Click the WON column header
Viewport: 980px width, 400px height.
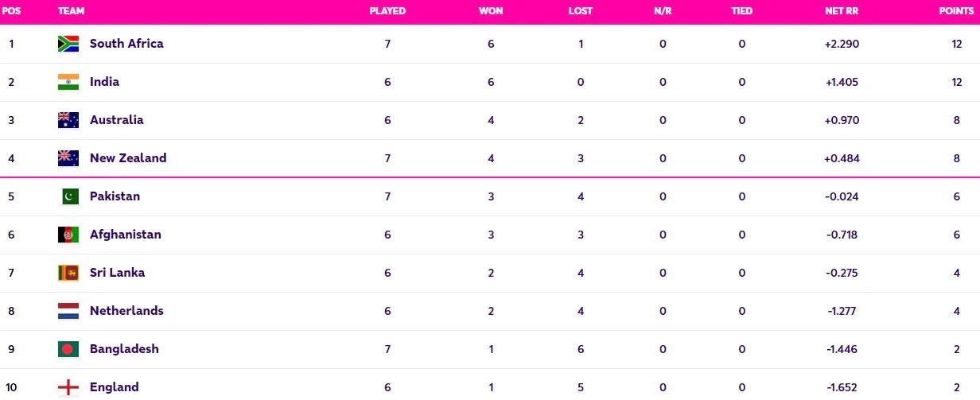(x=491, y=11)
